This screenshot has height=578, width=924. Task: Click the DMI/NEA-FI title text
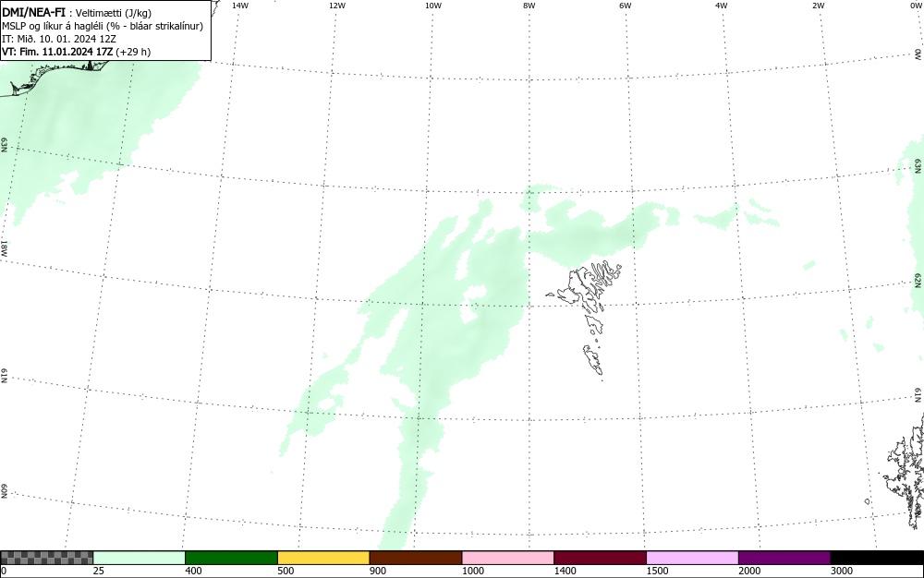pyautogui.click(x=33, y=12)
